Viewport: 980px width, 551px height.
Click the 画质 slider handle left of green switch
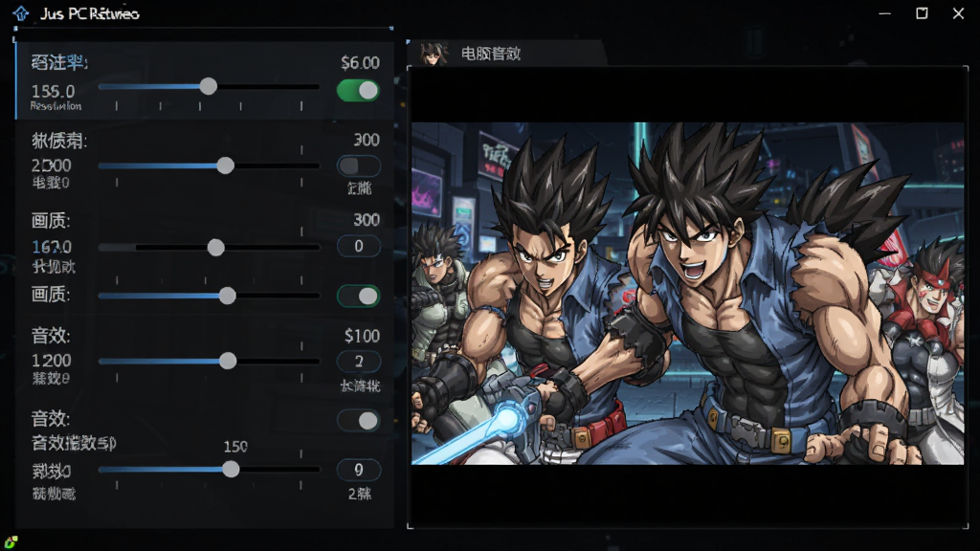pyautogui.click(x=227, y=296)
